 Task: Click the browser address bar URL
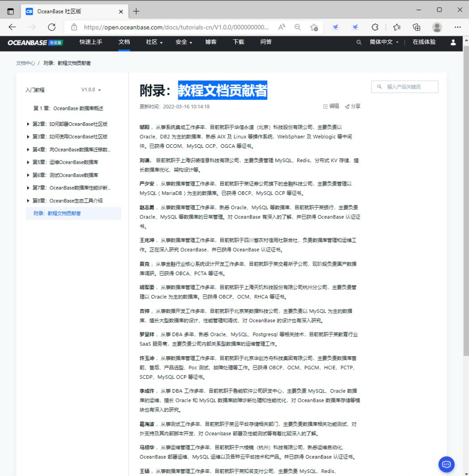[x=176, y=27]
